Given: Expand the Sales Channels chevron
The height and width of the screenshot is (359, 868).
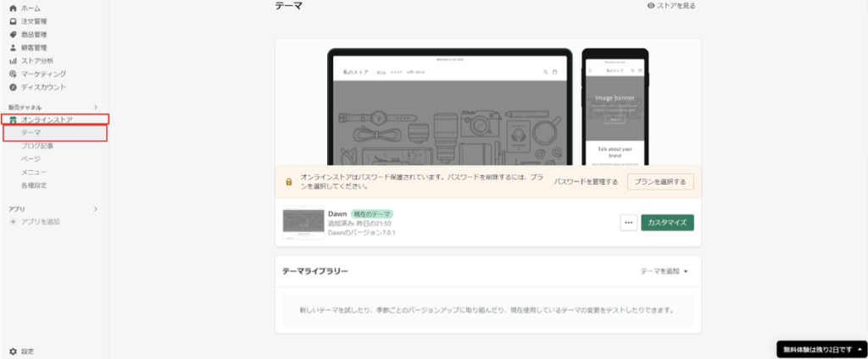Looking at the screenshot, I should (x=95, y=108).
